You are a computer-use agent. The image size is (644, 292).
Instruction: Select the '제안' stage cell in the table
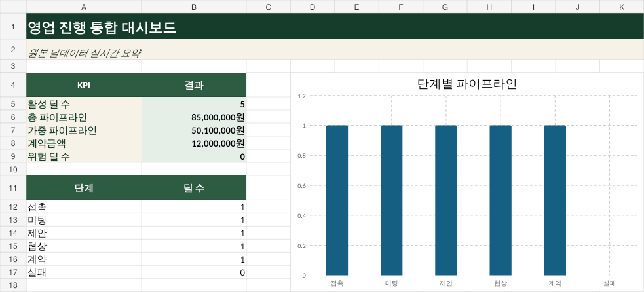click(x=84, y=233)
